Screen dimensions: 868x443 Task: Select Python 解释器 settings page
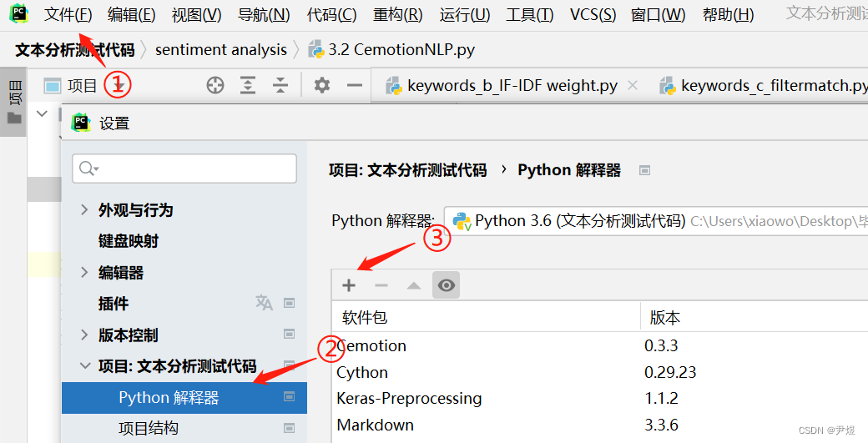click(184, 398)
